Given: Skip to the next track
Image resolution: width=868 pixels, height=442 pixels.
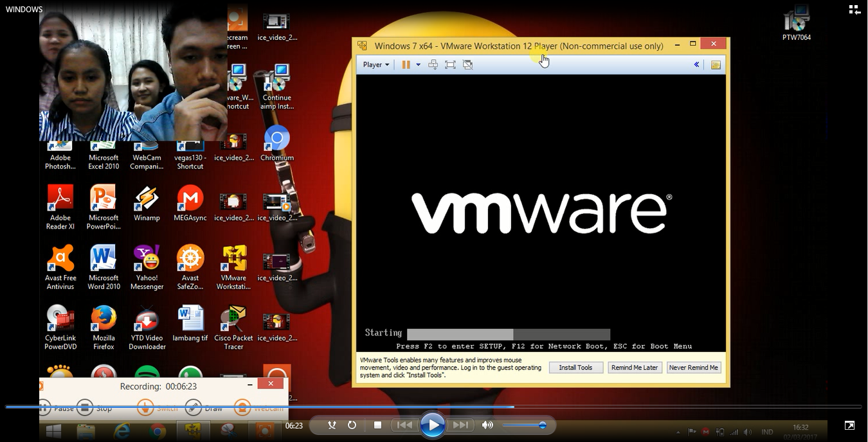Looking at the screenshot, I should point(461,425).
